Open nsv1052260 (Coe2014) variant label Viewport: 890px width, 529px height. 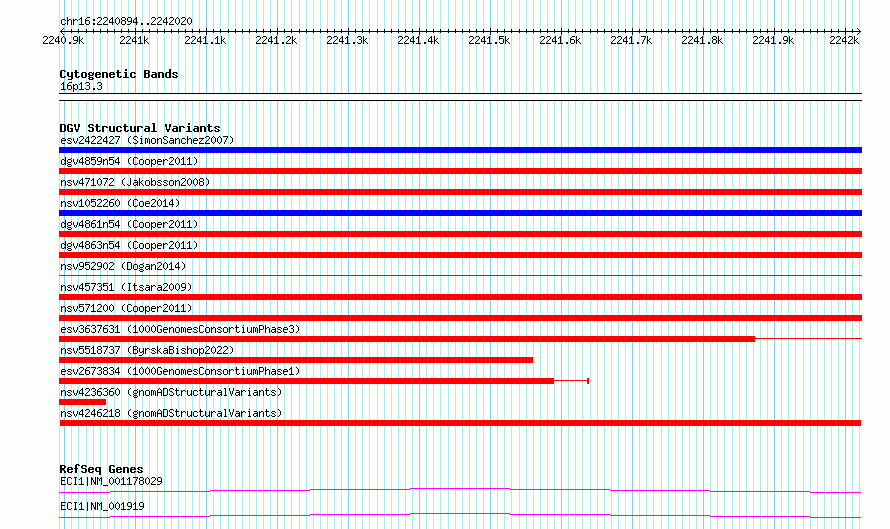pos(120,203)
